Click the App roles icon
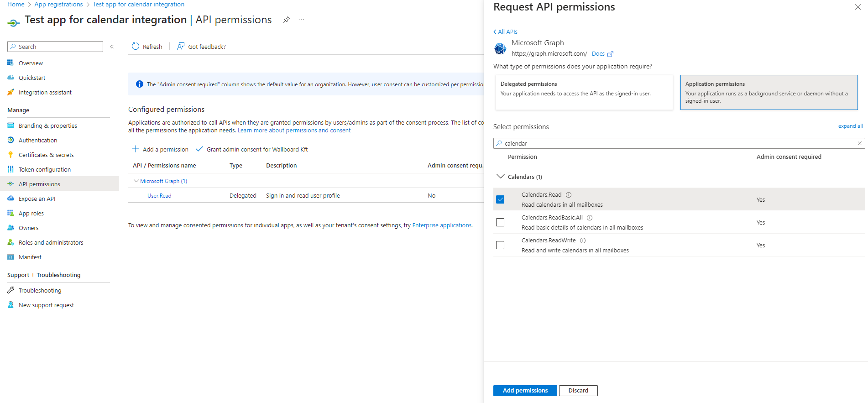Image resolution: width=868 pixels, height=403 pixels. point(10,213)
